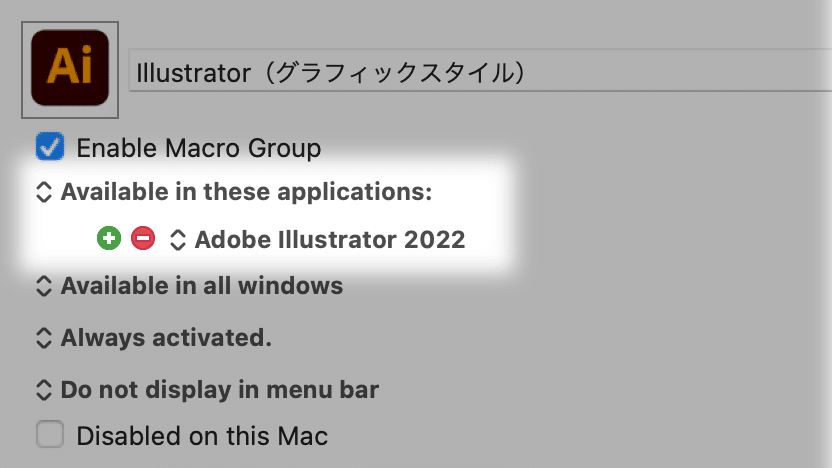Click the Adobe Illustrator group icon well
Screen dimensions: 832x468
(x=70, y=70)
